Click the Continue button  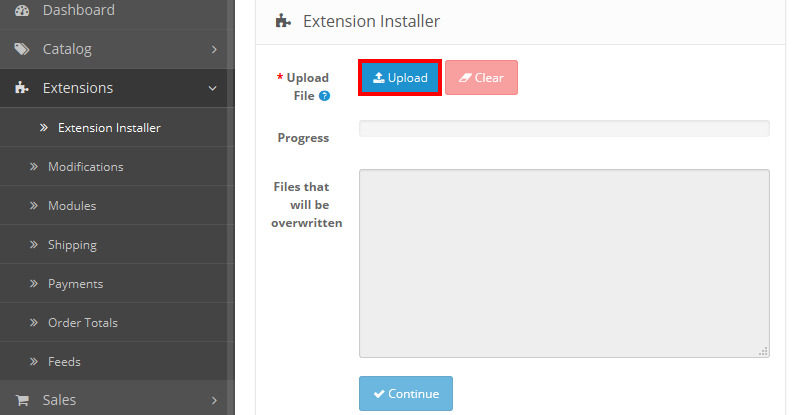pyautogui.click(x=406, y=394)
